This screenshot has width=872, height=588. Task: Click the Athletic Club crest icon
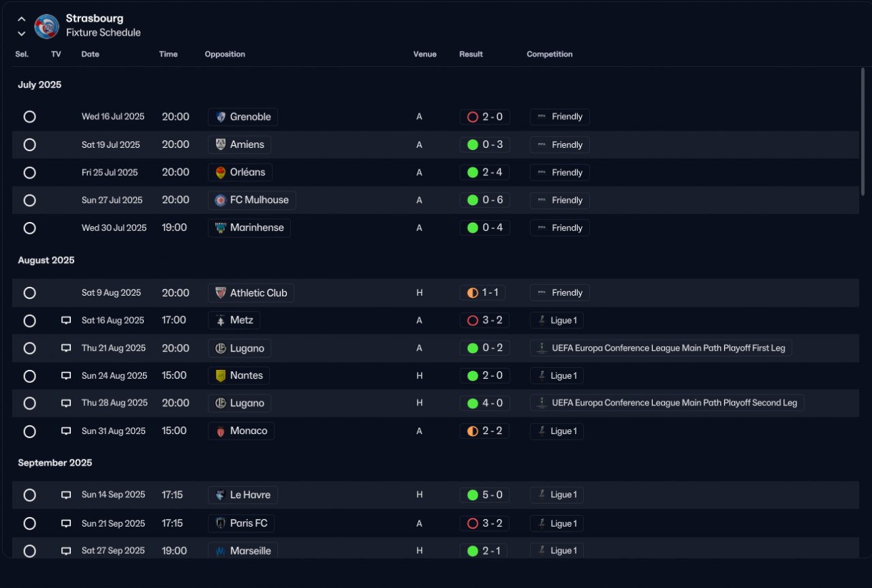221,293
